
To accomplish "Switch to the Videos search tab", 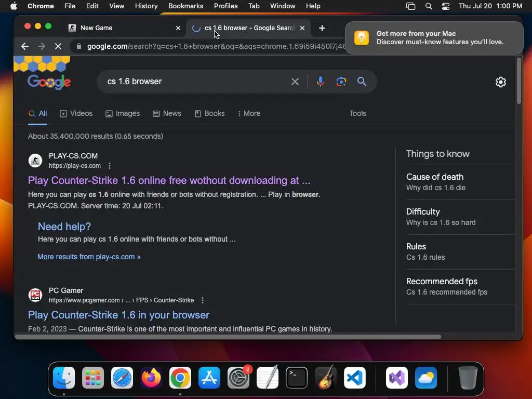I will 76,113.
